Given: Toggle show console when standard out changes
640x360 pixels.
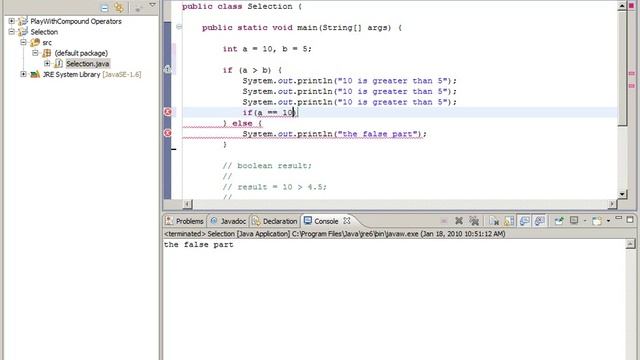Looking at the screenshot, I should [524, 221].
